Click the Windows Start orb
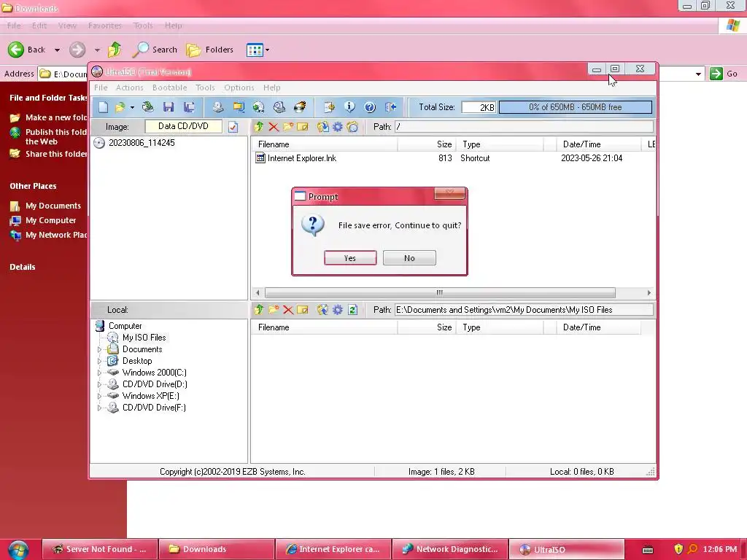 [18, 549]
